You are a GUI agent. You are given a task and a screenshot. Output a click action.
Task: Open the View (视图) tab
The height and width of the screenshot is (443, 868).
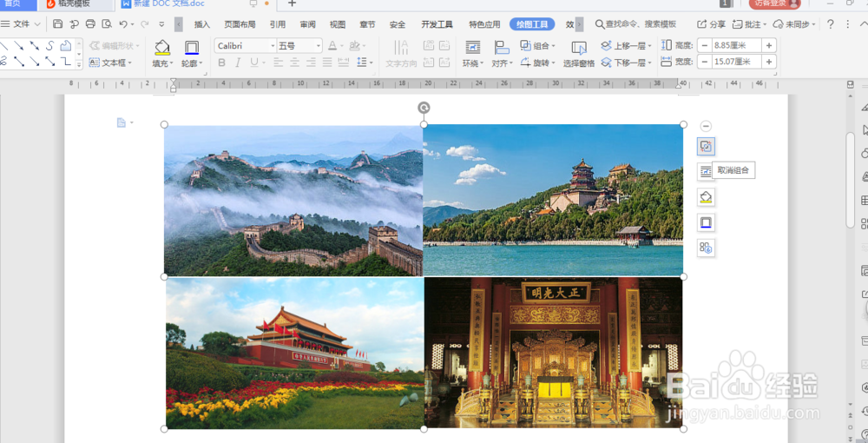point(337,24)
